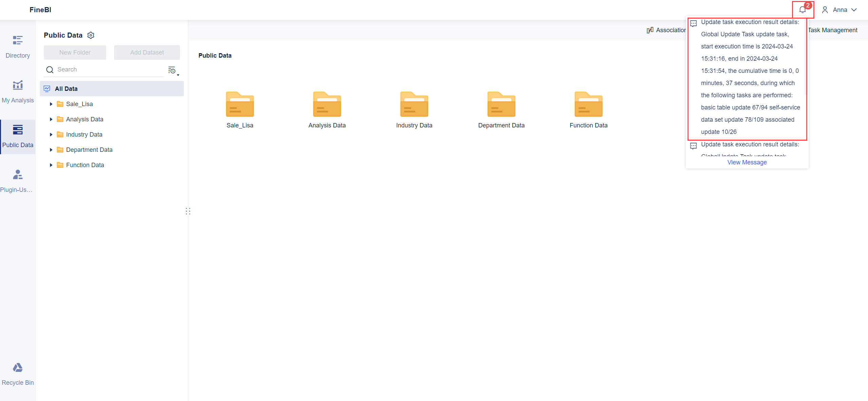The image size is (868, 401).
Task: Go to My Analysis in sidebar
Action: coord(18,91)
